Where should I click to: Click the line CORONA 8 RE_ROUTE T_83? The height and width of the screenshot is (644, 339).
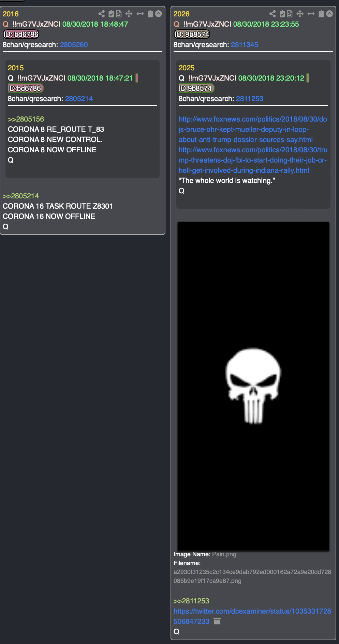56,129
